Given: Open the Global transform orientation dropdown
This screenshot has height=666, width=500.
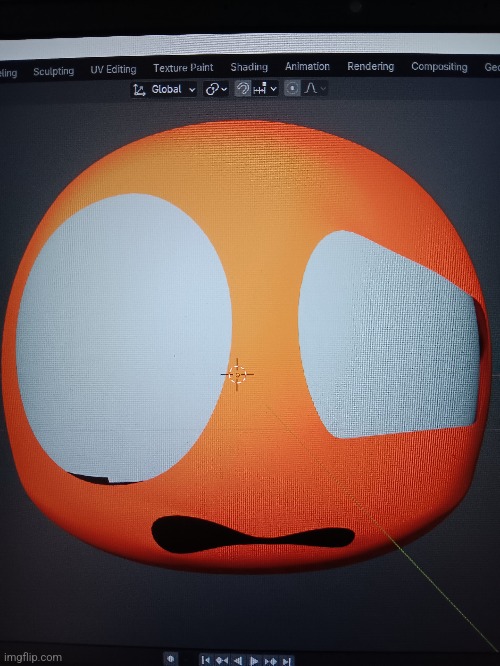Looking at the screenshot, I should coord(164,89).
